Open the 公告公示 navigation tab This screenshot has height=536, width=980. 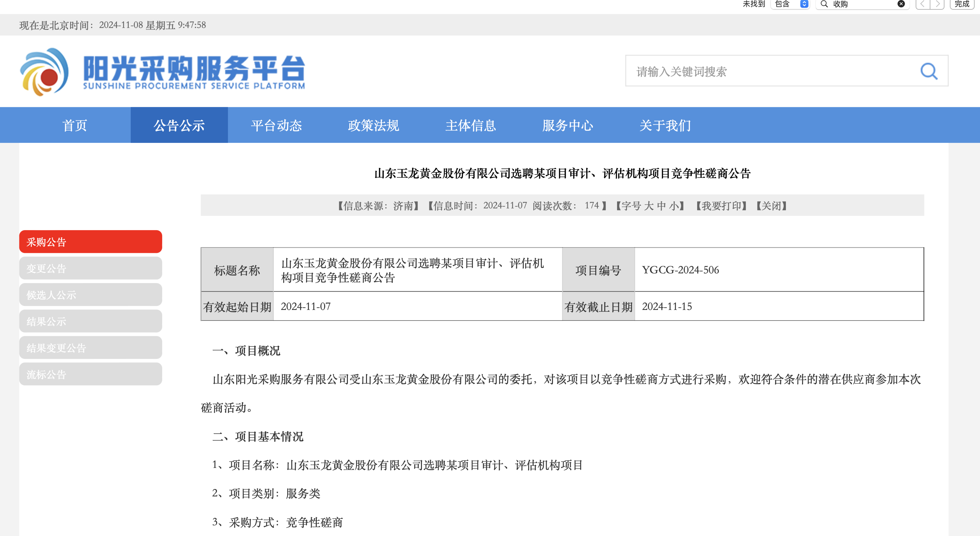179,125
